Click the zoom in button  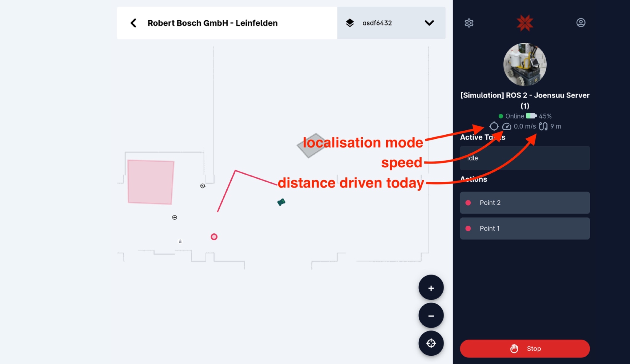pyautogui.click(x=431, y=288)
